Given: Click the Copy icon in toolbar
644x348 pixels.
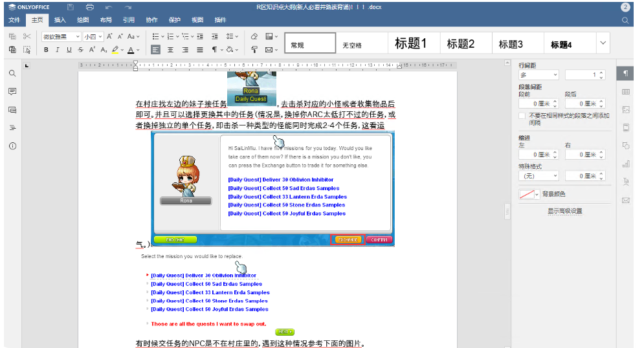Looking at the screenshot, I should pos(13,36).
